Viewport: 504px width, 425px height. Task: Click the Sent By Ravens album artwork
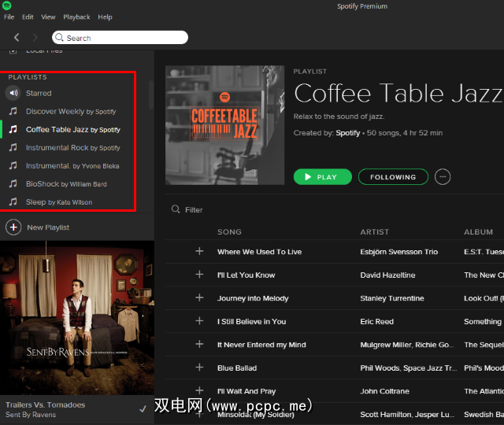77,318
